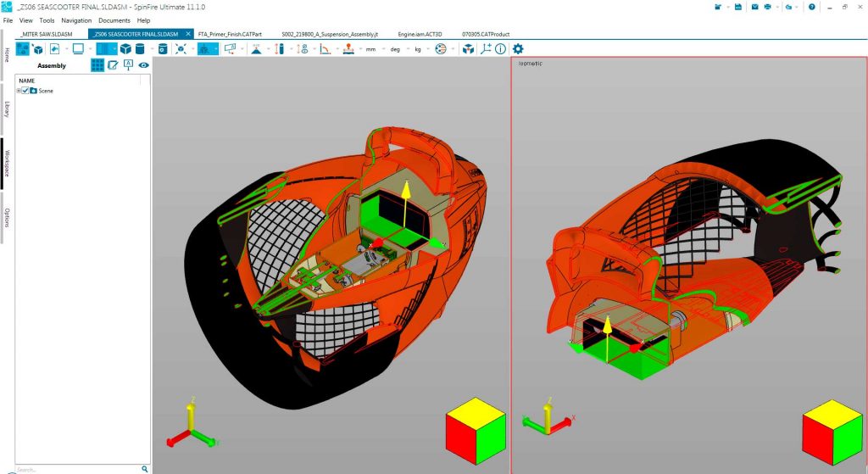This screenshot has height=474, width=868.
Task: Toggle the highlighted cross-section tool icon
Action: (x=205, y=48)
